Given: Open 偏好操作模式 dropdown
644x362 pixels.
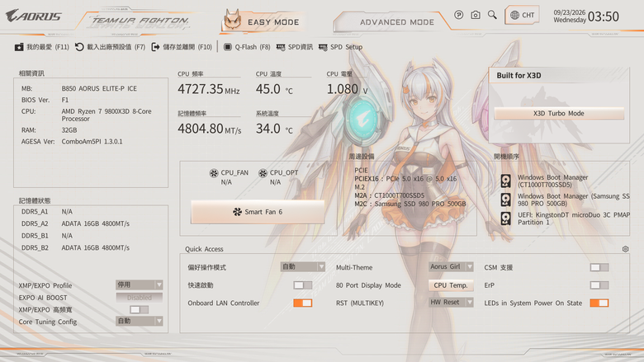Looking at the screenshot, I should pyautogui.click(x=303, y=267).
